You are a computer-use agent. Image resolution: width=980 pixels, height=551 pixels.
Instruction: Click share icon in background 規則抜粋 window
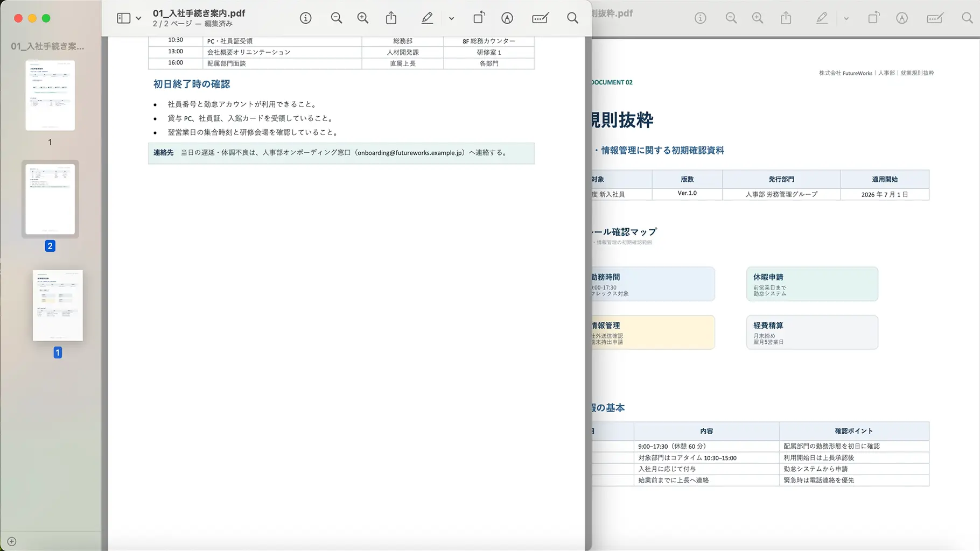coord(786,18)
